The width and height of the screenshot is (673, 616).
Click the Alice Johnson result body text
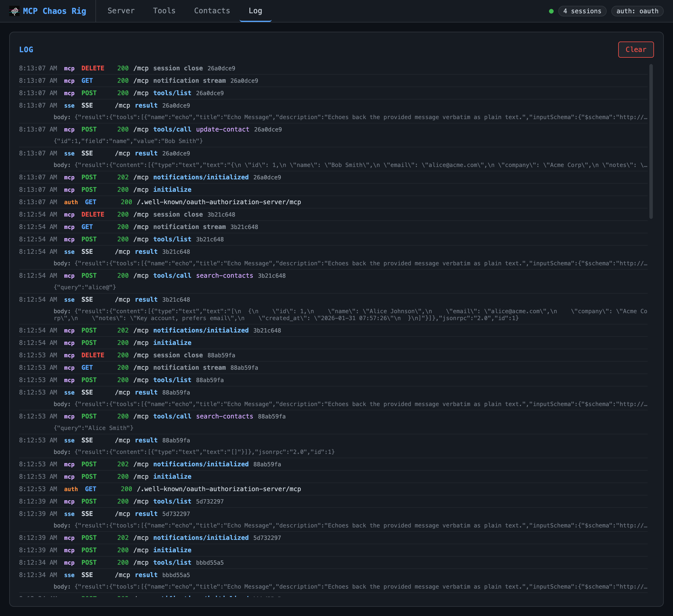pos(350,315)
